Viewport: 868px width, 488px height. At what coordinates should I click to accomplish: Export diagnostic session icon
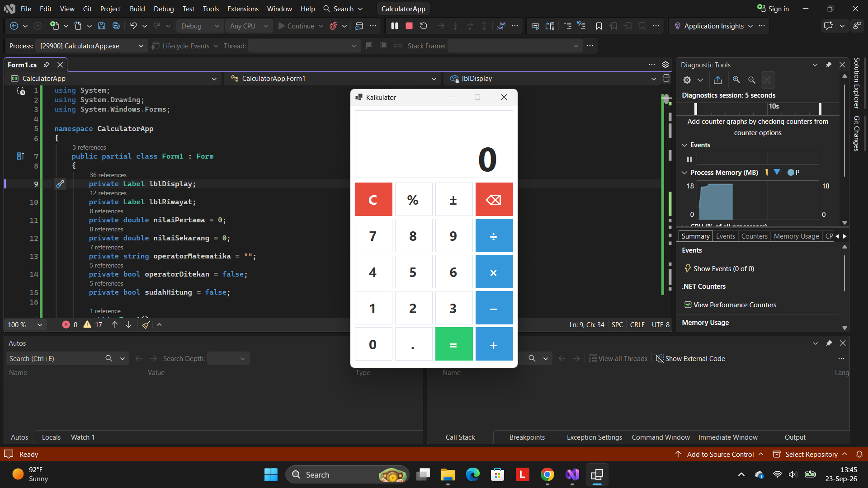point(718,80)
